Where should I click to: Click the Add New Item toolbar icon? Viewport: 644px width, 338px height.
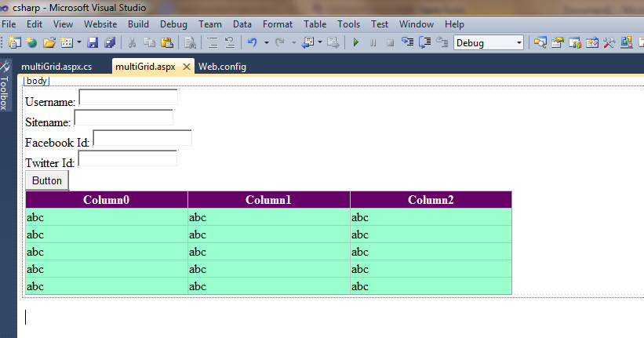tap(67, 42)
